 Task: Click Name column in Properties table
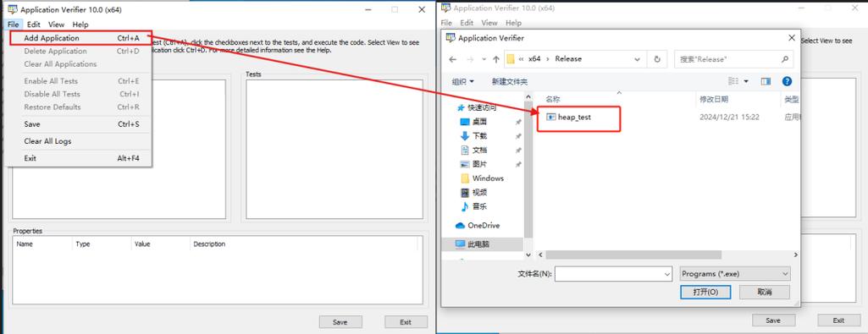pos(25,244)
